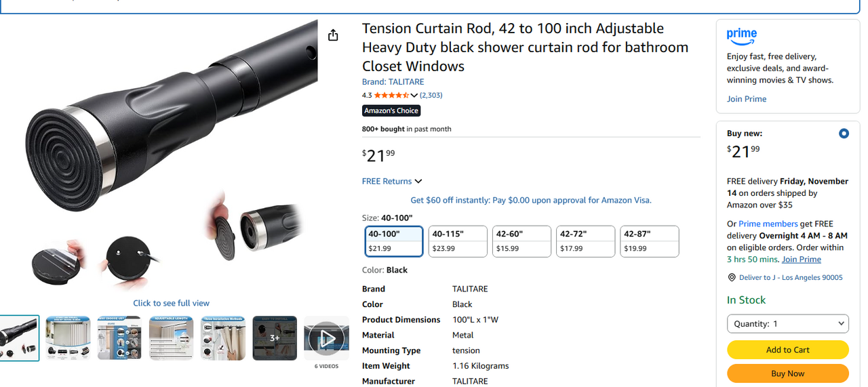Open the 2,303 reviews link

click(x=431, y=96)
